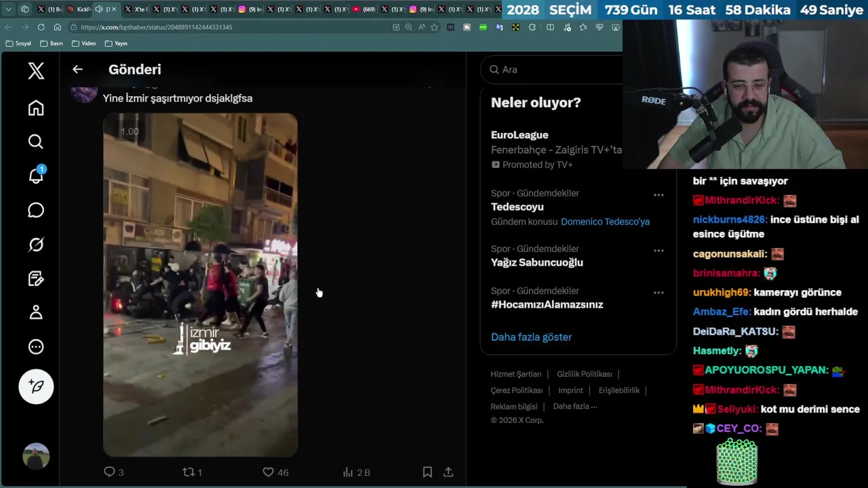This screenshot has width=868, height=488.
Task: Click the repost icon with count 1
Action: tap(193, 472)
